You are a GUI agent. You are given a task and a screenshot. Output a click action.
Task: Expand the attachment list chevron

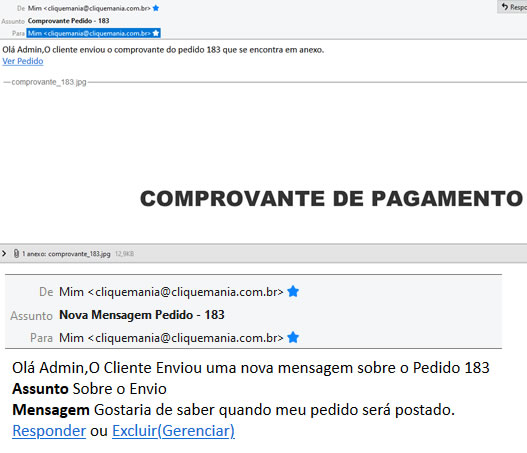tap(4, 253)
